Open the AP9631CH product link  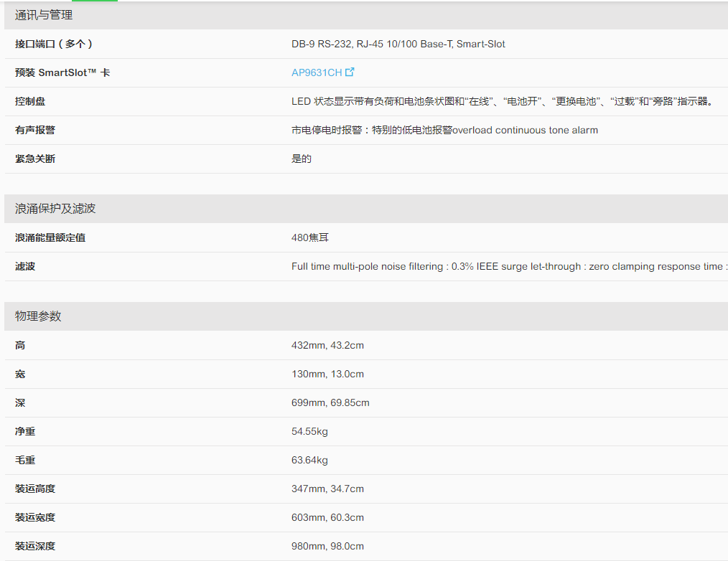(316, 72)
